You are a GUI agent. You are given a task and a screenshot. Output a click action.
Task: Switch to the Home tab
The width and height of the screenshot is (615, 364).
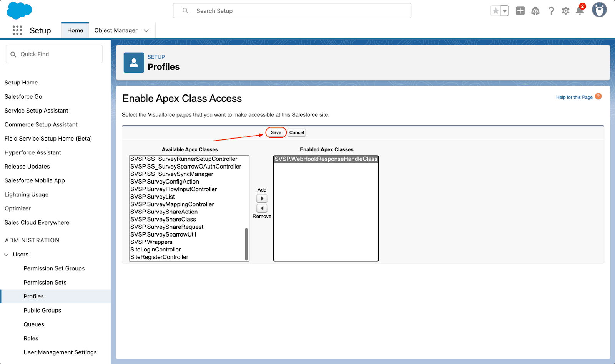point(75,30)
